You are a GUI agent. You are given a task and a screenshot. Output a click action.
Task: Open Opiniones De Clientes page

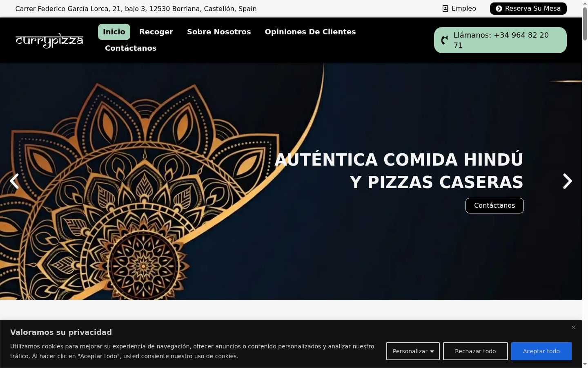tap(310, 32)
